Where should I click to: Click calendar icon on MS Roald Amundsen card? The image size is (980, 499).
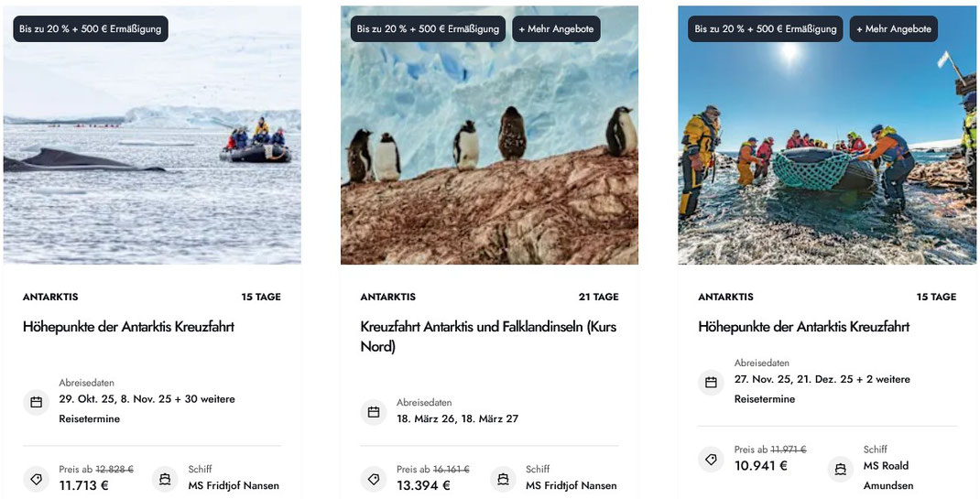[x=712, y=382]
